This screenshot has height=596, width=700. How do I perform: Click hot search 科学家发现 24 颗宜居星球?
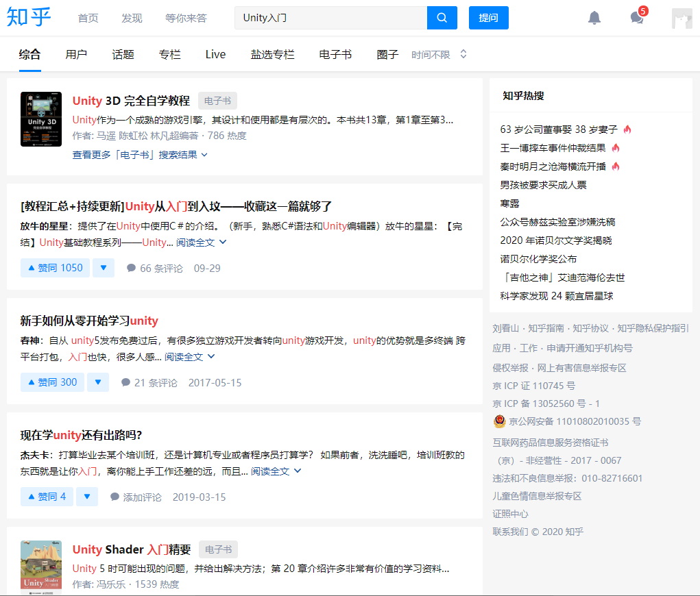click(557, 296)
